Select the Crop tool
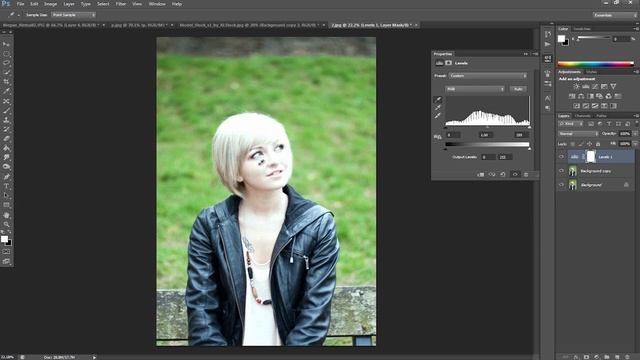This screenshot has width=640, height=360. (x=6, y=82)
